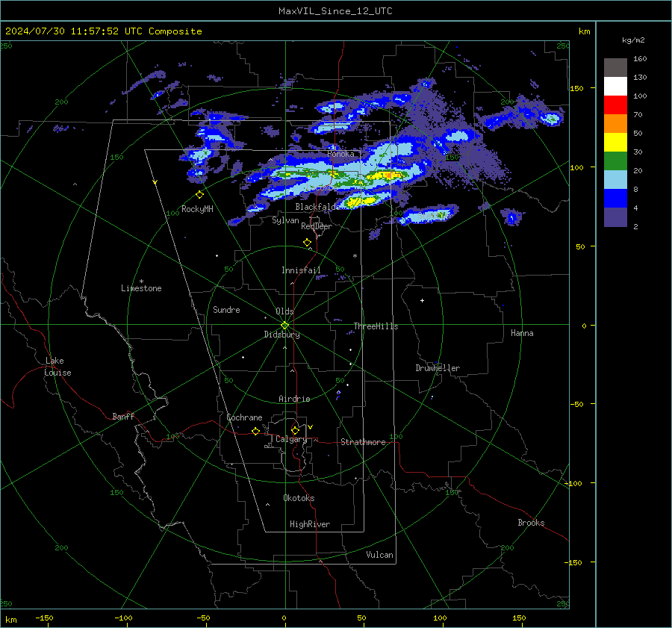The image size is (672, 628).
Task: Select the orange 70 kg/m2 legend swatch
Action: pyautogui.click(x=615, y=123)
